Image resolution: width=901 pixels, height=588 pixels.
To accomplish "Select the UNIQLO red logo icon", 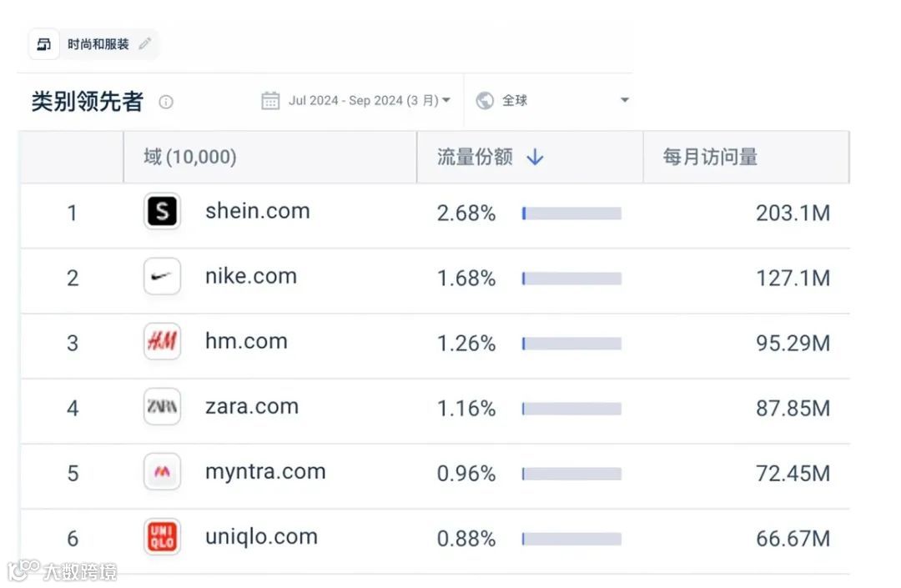I will (162, 536).
